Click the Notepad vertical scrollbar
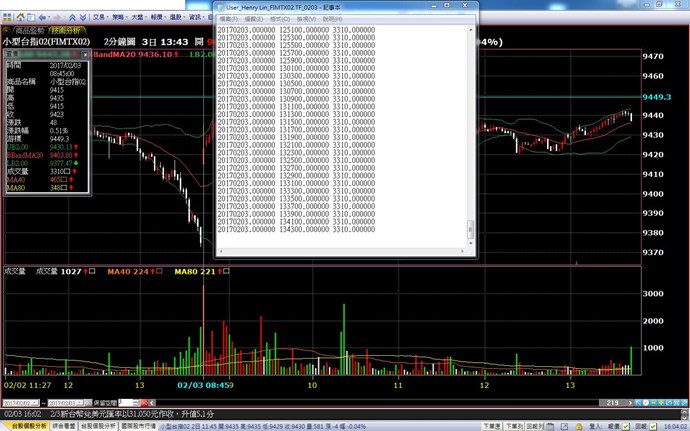The image size is (690, 431). pyautogui.click(x=472, y=130)
